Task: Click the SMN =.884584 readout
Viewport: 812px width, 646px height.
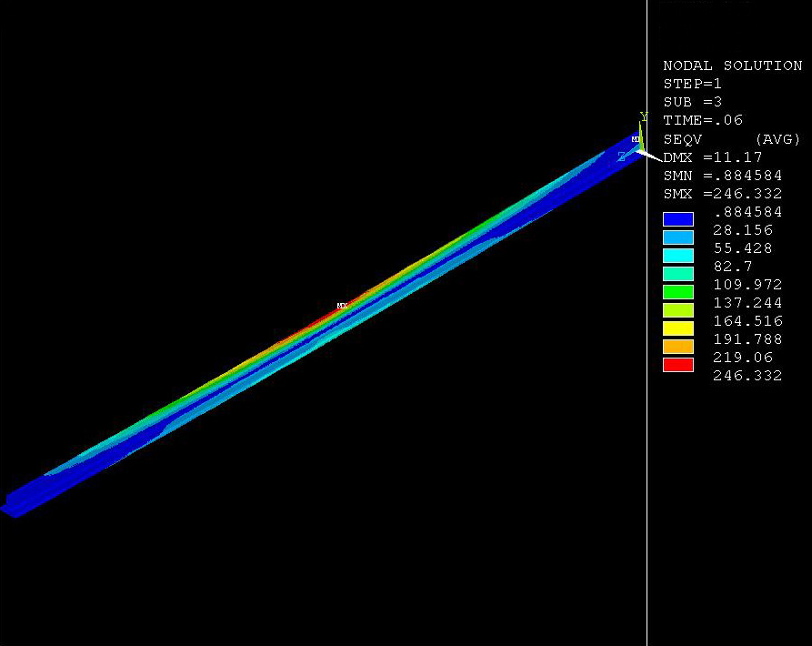Action: 722,176
